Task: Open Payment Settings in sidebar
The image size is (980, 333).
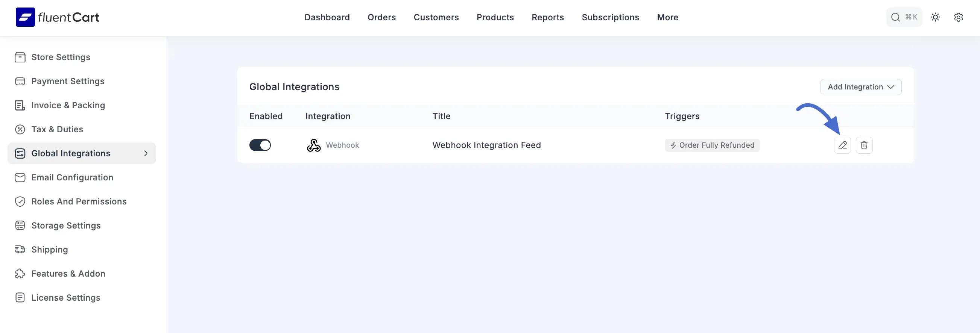Action: click(x=68, y=81)
